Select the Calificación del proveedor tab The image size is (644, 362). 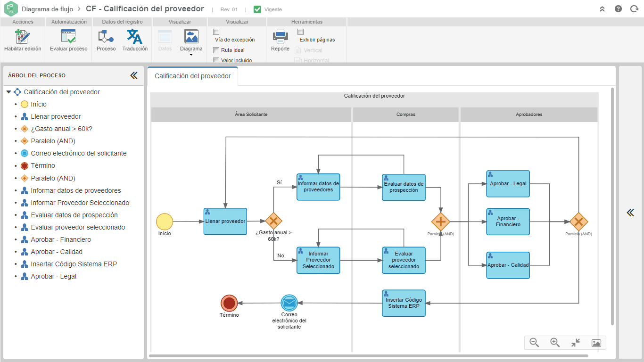[x=193, y=76]
